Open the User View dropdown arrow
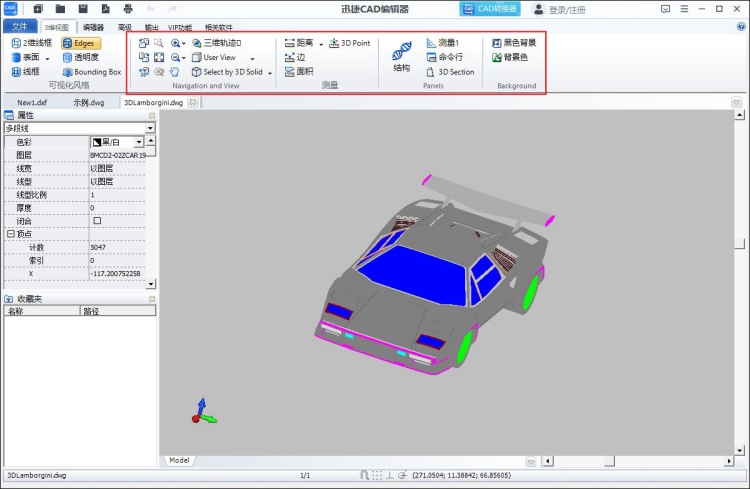This screenshot has height=489, width=750. pyautogui.click(x=253, y=58)
